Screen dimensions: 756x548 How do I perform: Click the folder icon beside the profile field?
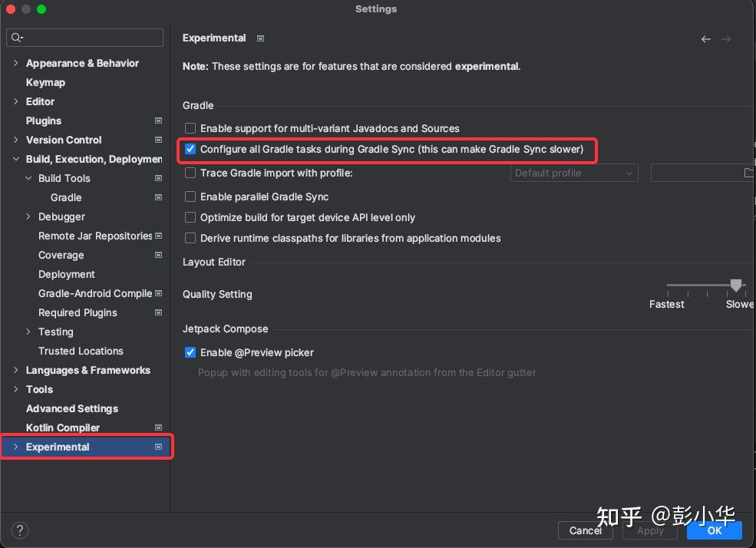pos(748,173)
